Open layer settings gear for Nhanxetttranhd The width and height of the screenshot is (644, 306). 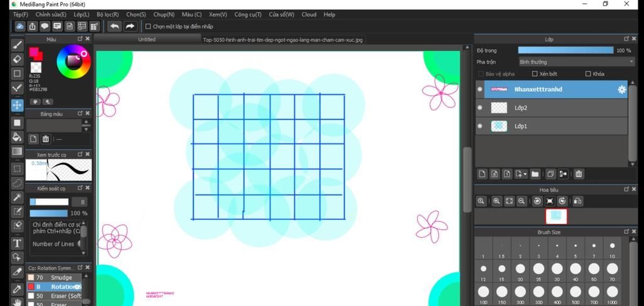coord(621,90)
